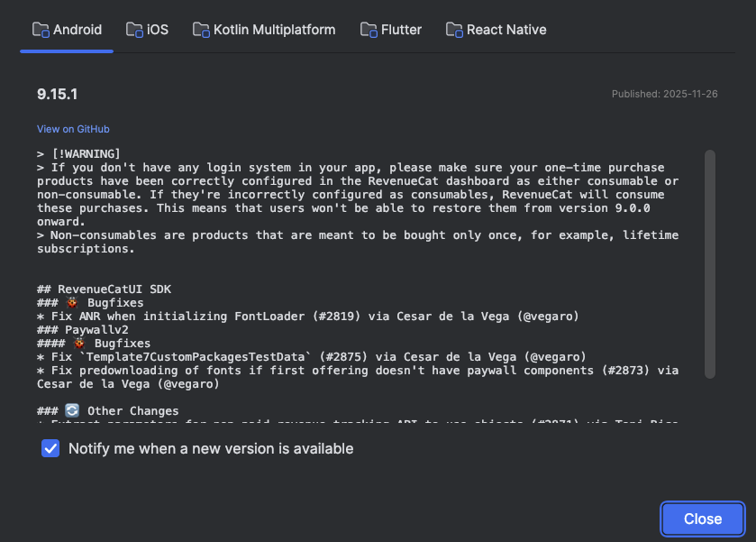The width and height of the screenshot is (756, 542).
Task: Click the bug emoji under Paywallv2
Action: 80,344
